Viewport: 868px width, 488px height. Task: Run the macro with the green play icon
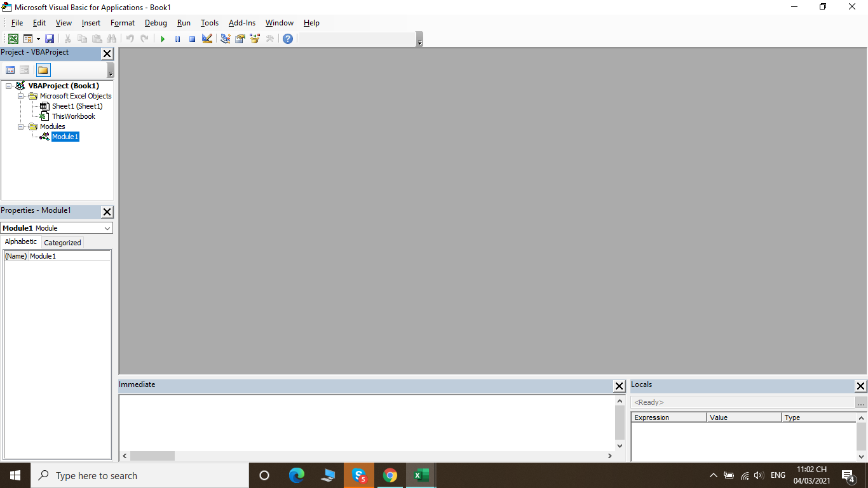tap(163, 39)
